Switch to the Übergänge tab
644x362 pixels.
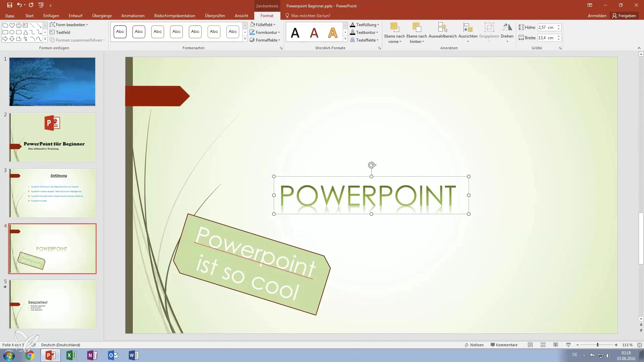102,16
